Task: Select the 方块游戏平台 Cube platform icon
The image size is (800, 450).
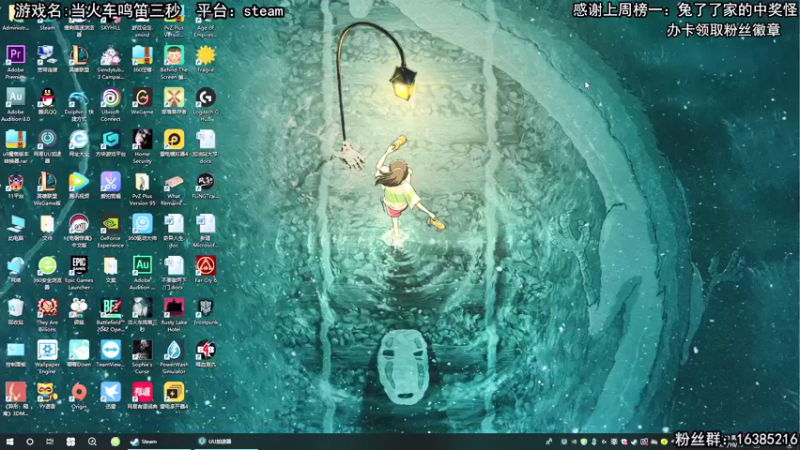Action: (110, 139)
